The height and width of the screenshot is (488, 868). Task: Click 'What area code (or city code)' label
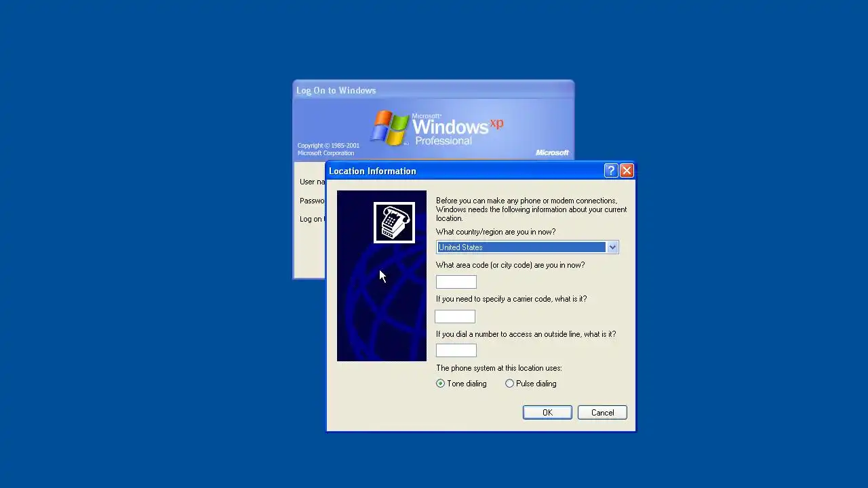(510, 265)
